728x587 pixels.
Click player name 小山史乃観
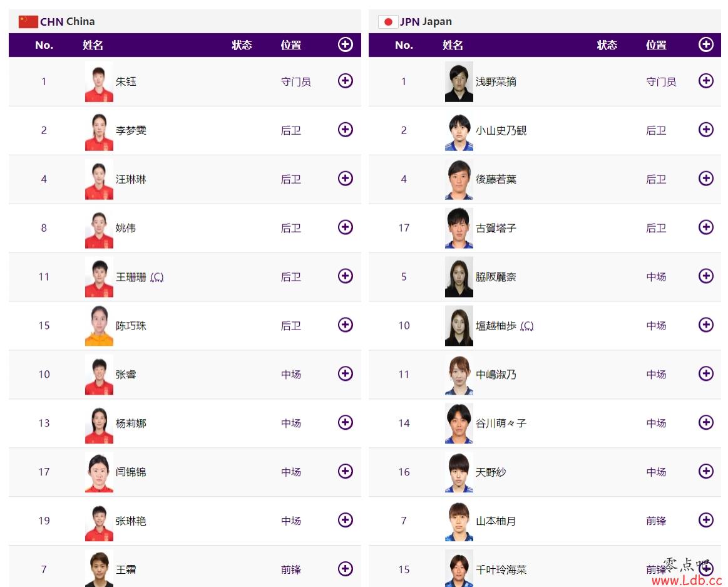click(x=501, y=130)
